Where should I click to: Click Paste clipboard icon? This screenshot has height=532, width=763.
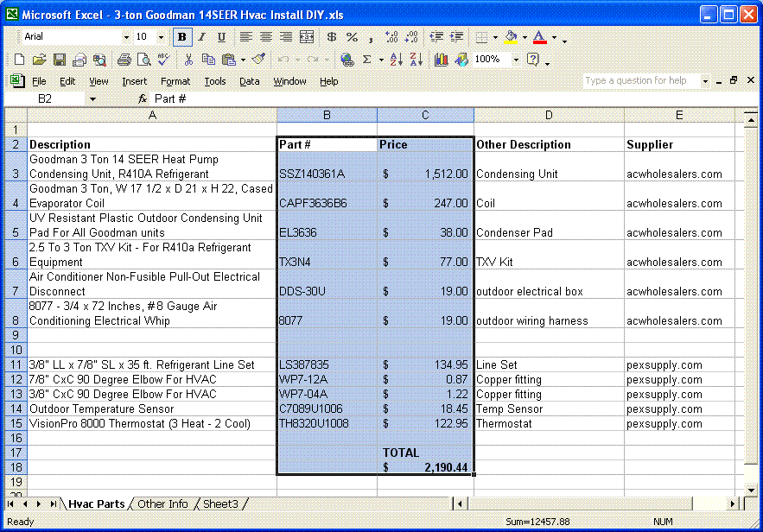point(228,60)
